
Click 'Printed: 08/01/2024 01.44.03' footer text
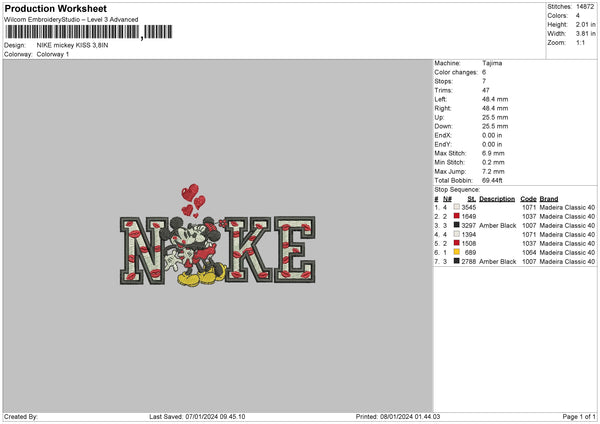pyautogui.click(x=398, y=417)
